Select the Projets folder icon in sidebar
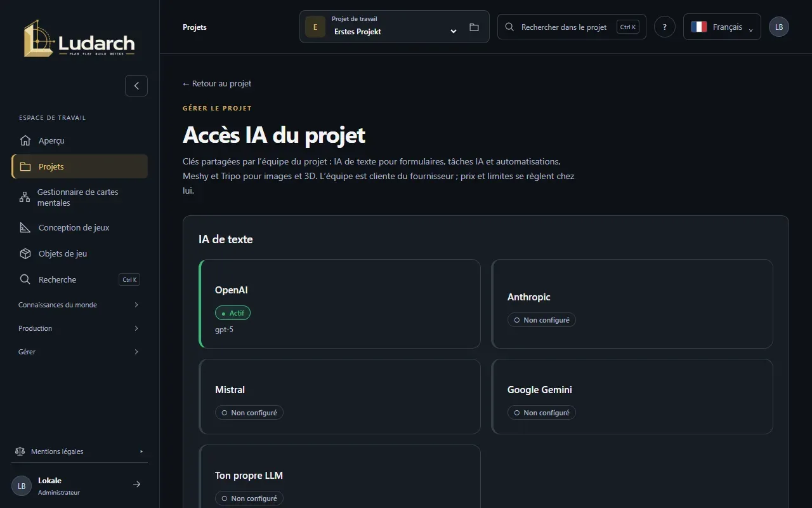The width and height of the screenshot is (812, 508). pyautogui.click(x=25, y=166)
